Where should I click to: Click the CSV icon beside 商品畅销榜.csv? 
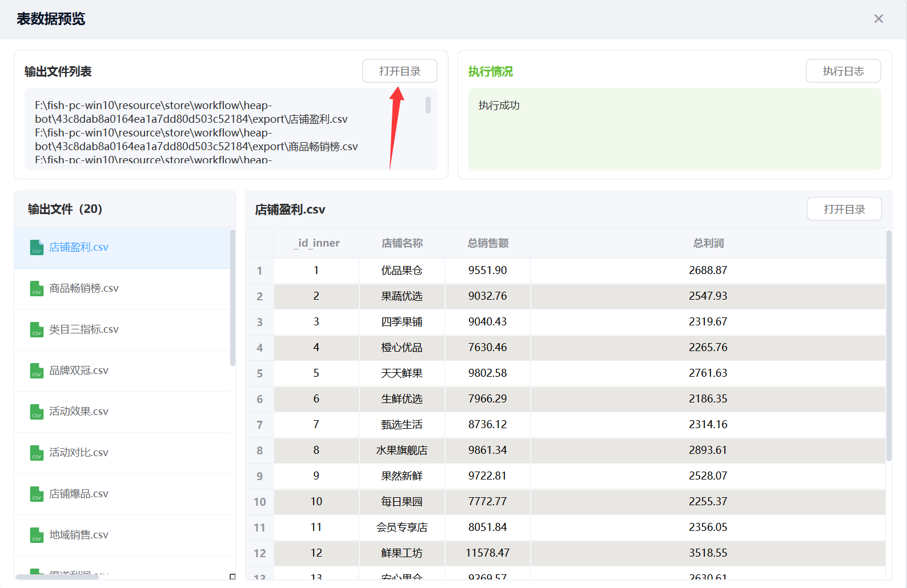pos(37,288)
